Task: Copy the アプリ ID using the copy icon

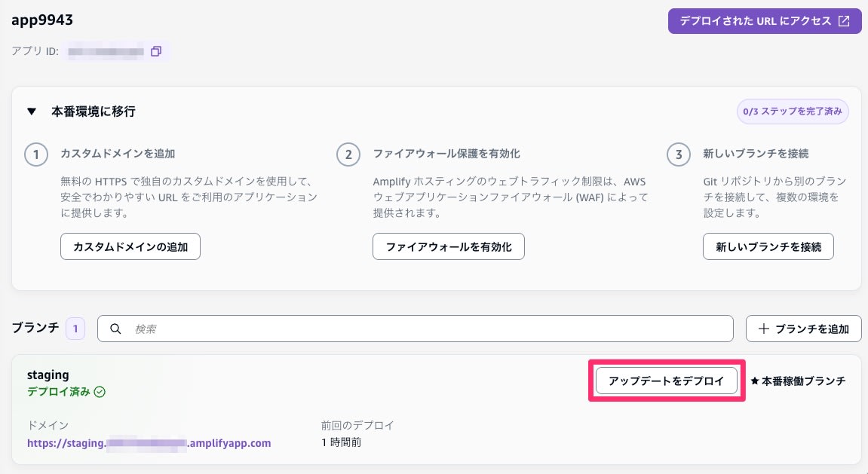Action: tap(156, 51)
